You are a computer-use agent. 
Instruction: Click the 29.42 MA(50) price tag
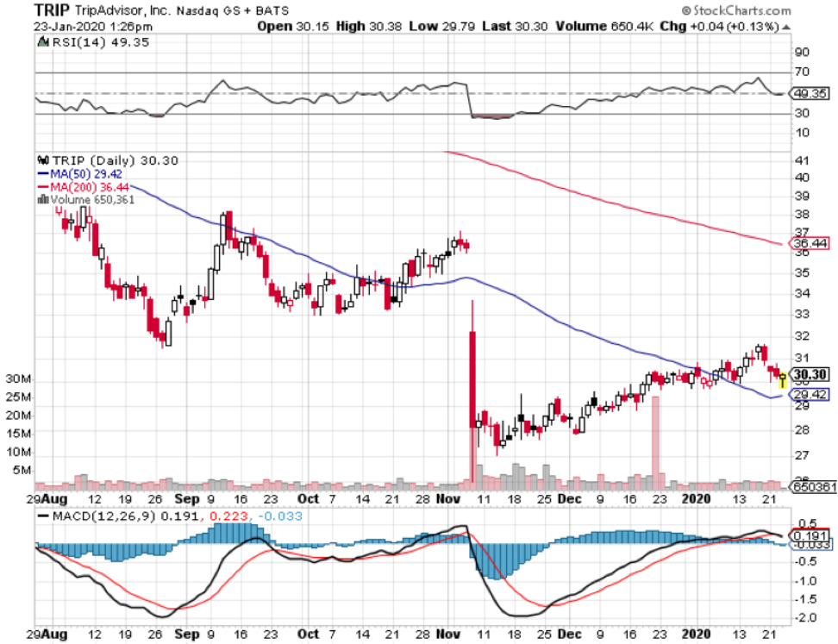click(x=809, y=396)
